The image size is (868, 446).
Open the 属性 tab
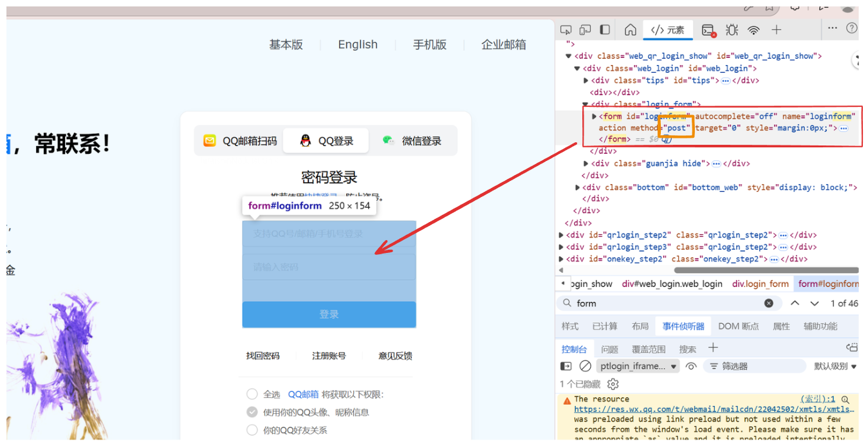[781, 326]
